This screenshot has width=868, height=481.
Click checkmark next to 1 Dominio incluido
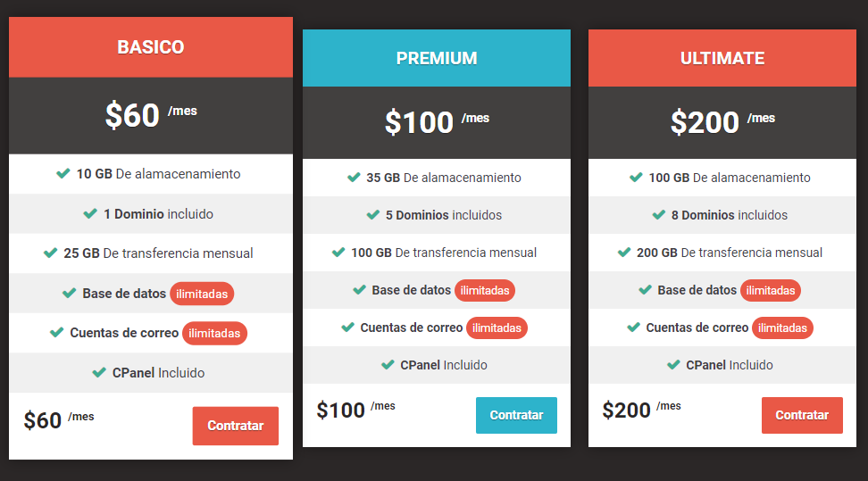pos(90,213)
